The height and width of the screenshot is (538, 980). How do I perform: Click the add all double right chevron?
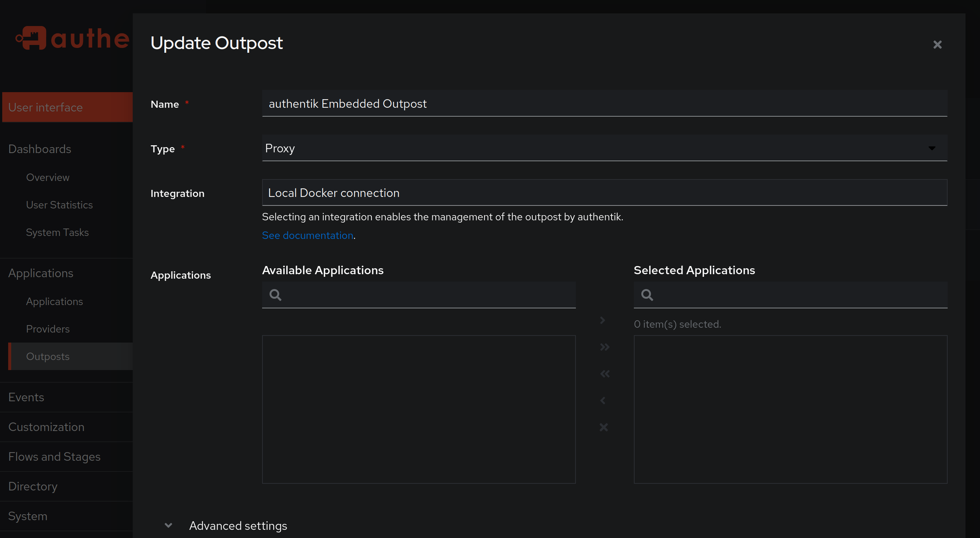click(x=605, y=347)
